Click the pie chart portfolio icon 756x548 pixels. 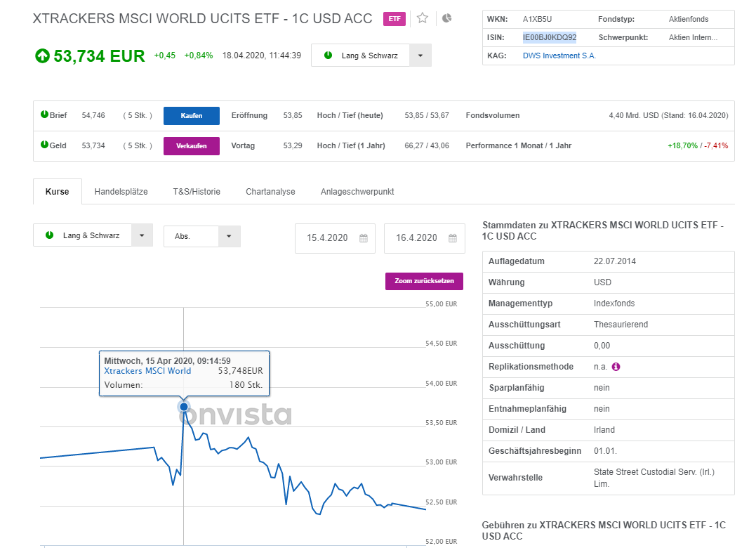[x=447, y=18]
